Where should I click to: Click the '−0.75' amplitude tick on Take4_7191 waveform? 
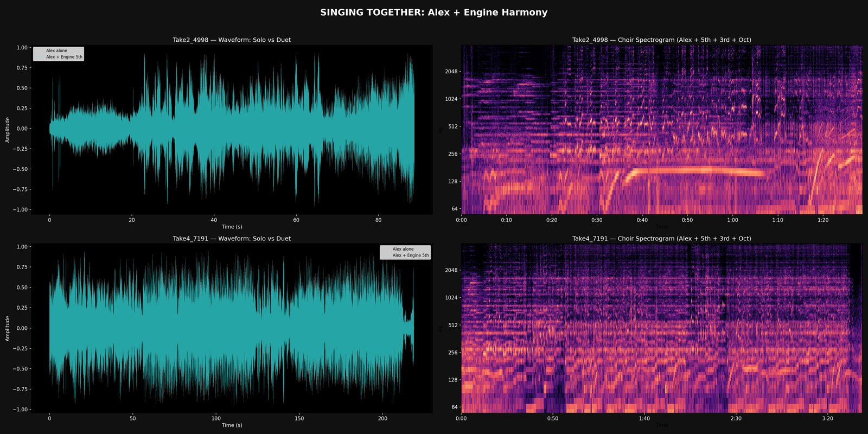click(20, 389)
